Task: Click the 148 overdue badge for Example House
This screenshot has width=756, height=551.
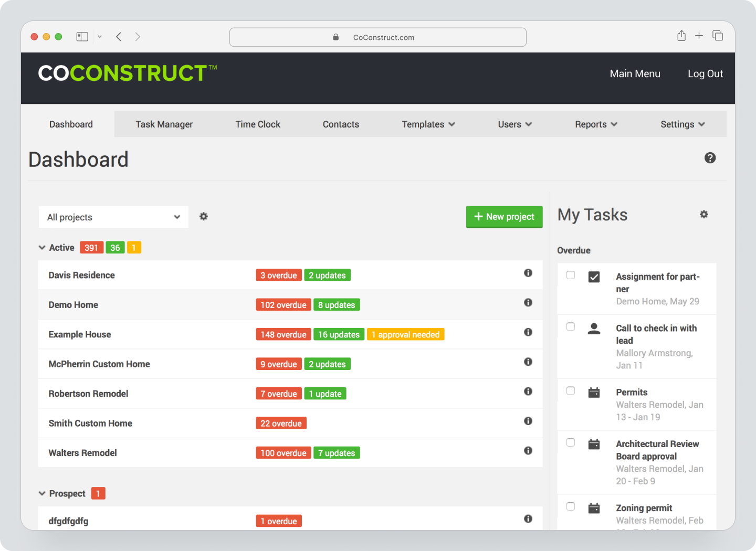Action: coord(283,334)
